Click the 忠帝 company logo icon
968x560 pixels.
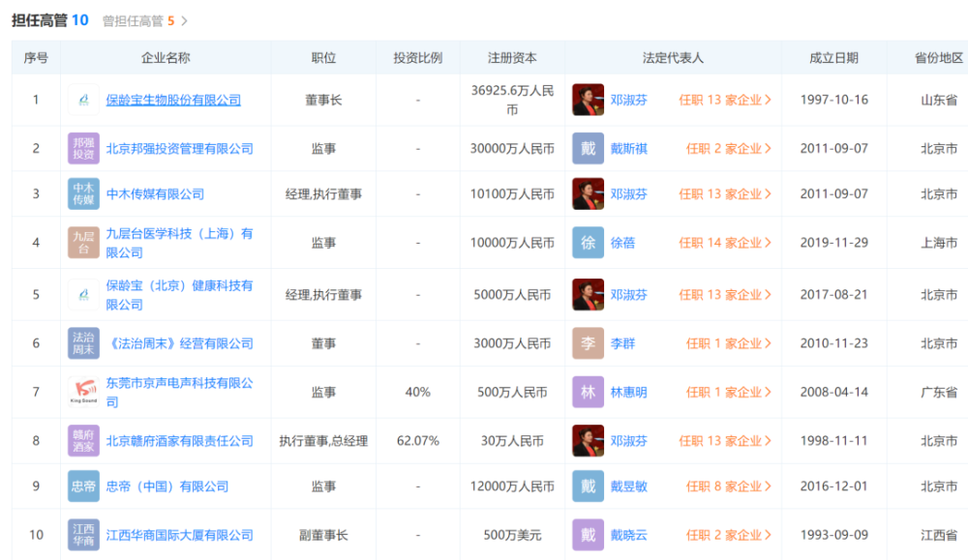pyautogui.click(x=83, y=486)
